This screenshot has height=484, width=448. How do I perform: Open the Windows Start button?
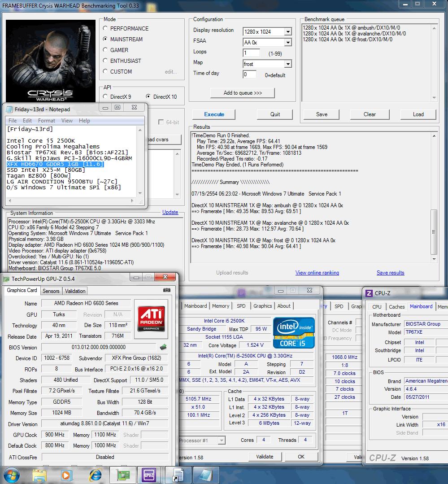pos(11,475)
